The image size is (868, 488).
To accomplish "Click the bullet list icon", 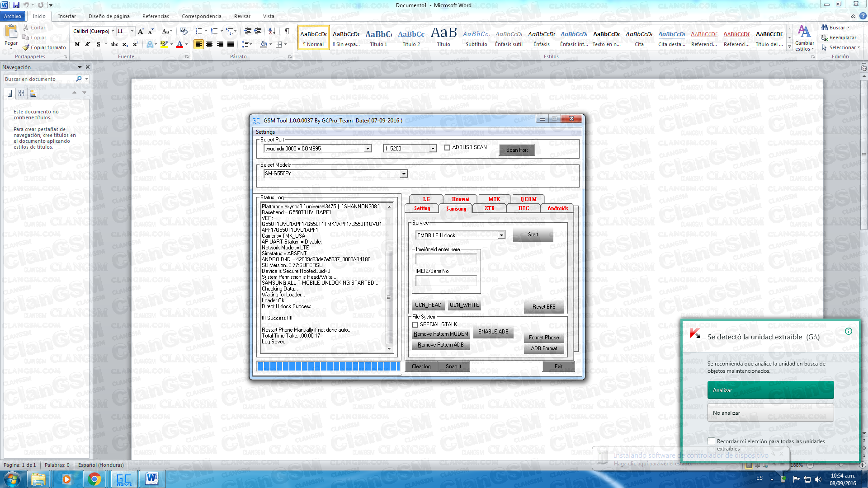I will (198, 31).
